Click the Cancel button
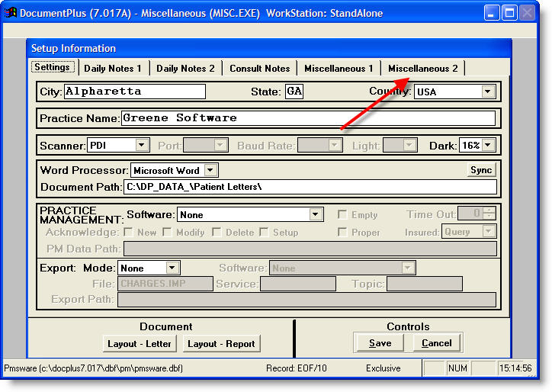 [x=437, y=343]
